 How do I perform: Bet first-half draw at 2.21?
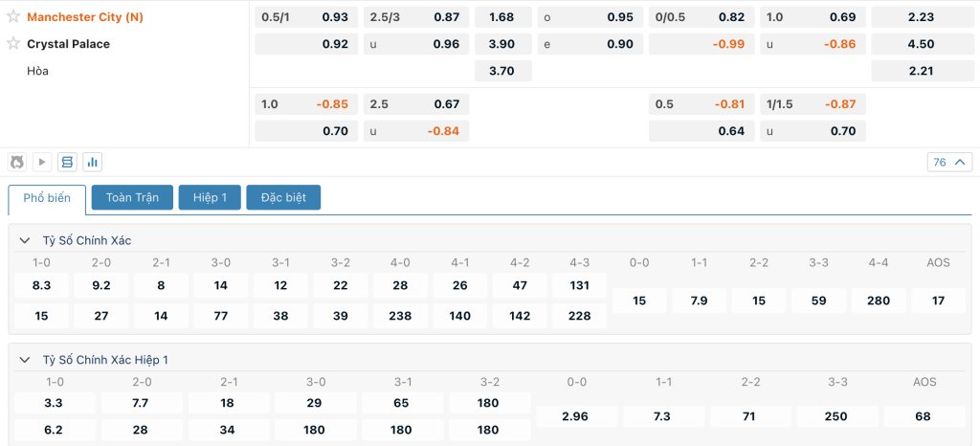coord(922,71)
